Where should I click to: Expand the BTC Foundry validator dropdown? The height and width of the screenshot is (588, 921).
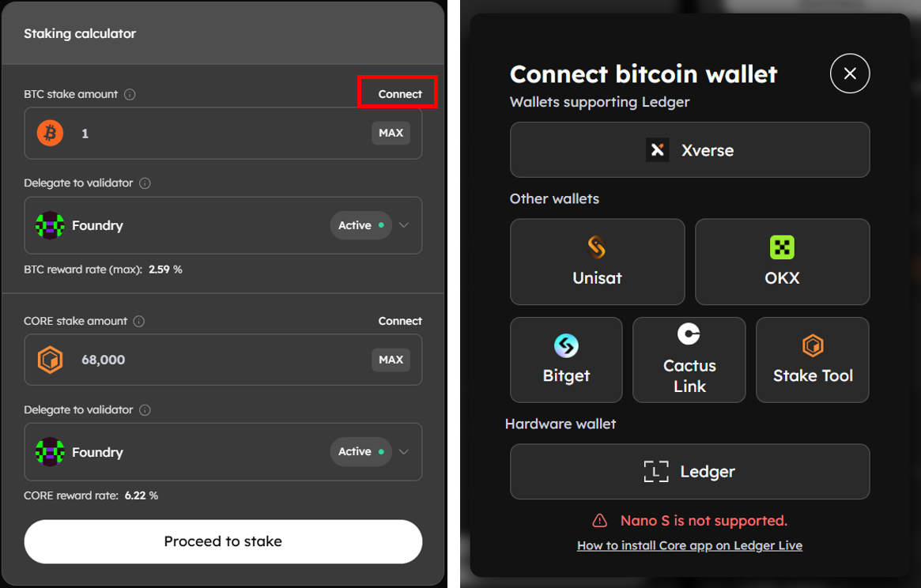[x=404, y=225]
